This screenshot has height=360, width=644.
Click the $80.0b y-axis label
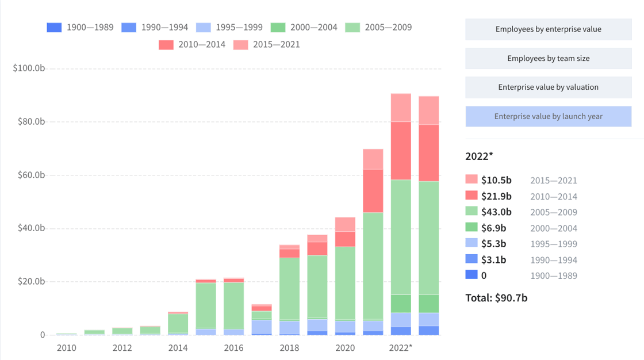pyautogui.click(x=31, y=122)
